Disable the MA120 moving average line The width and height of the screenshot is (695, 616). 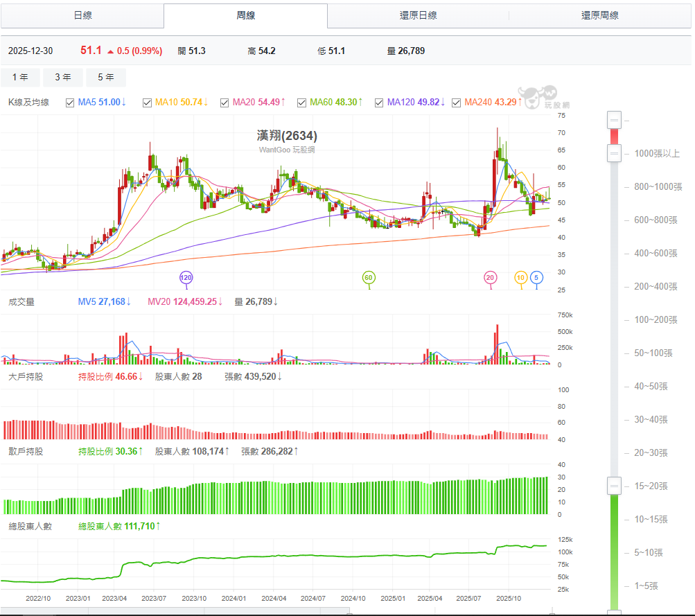[x=379, y=102]
